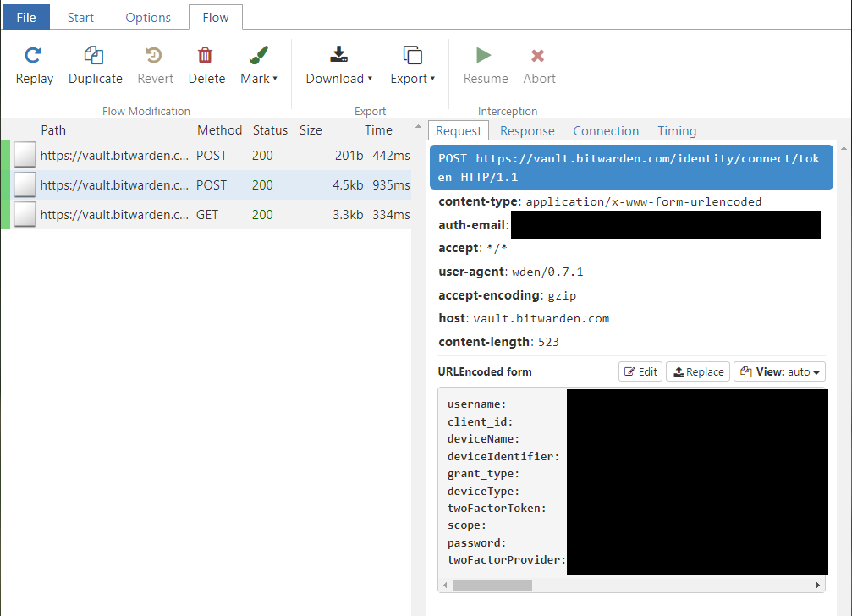Click the green Resume play icon
Screen dimensions: 852x616
pyautogui.click(x=484, y=55)
